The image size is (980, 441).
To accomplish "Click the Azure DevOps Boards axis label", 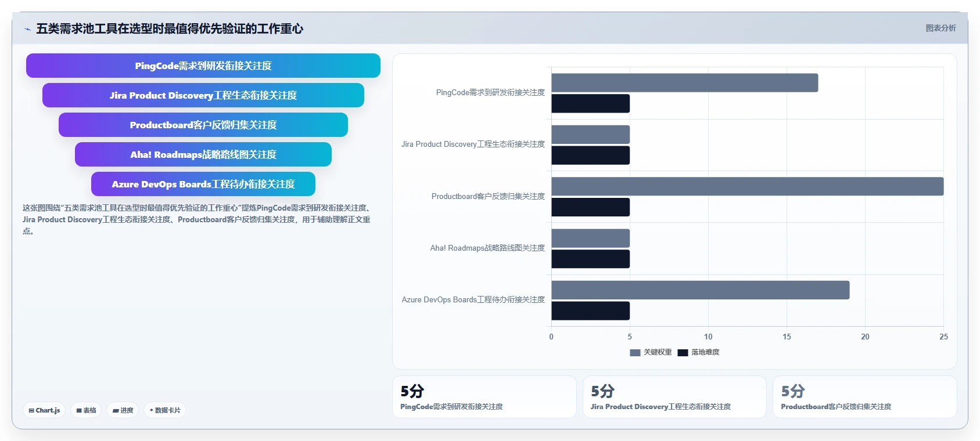I will 473,299.
